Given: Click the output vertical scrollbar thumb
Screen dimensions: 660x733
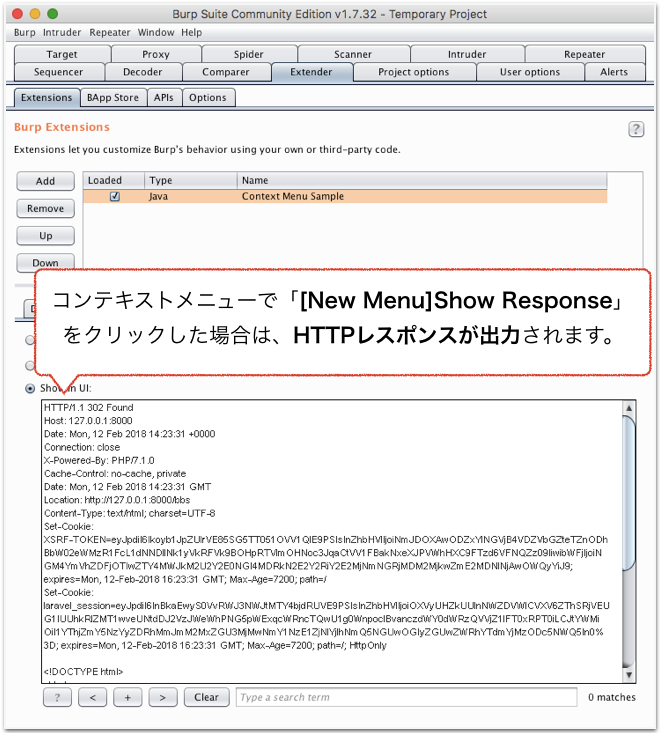Looking at the screenshot, I should click(x=629, y=492).
